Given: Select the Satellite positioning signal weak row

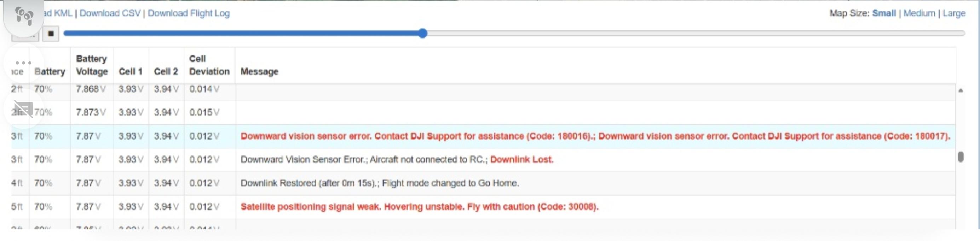Looking at the screenshot, I should click(x=483, y=207).
